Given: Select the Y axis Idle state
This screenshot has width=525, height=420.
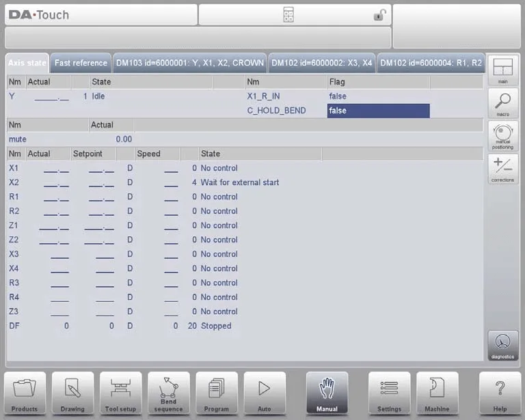Looking at the screenshot, I should (98, 96).
